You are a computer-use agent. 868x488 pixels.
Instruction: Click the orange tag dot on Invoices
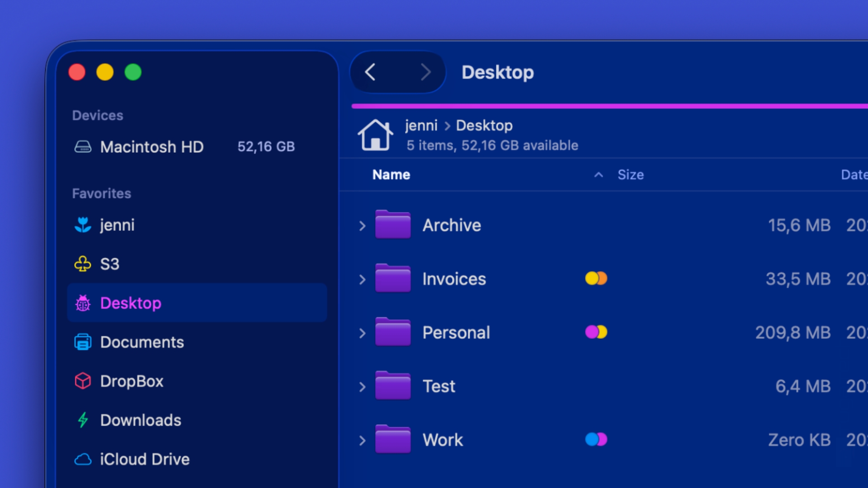tap(602, 279)
